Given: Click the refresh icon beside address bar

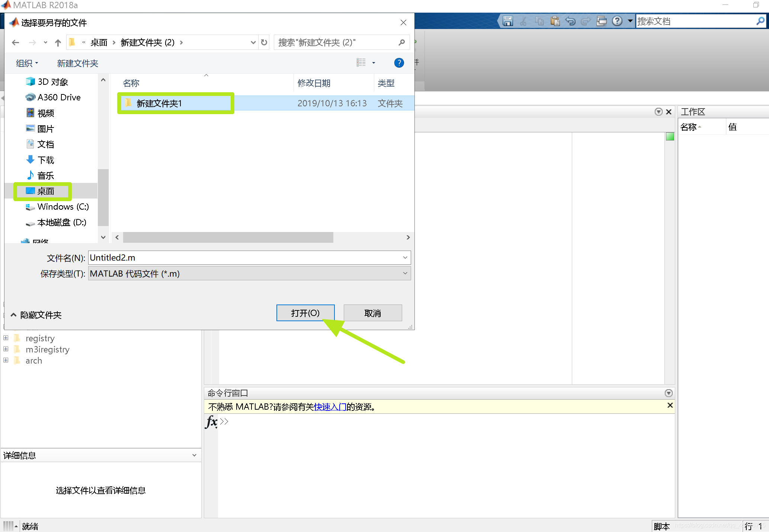Looking at the screenshot, I should tap(264, 42).
